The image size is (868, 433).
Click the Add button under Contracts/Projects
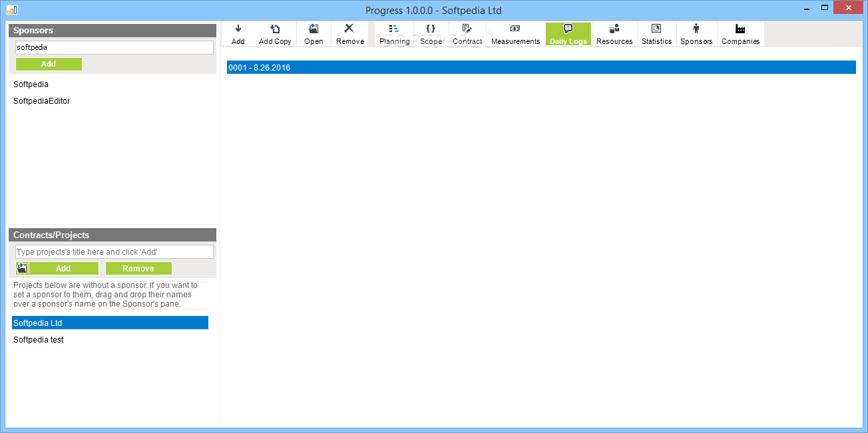[x=63, y=269]
